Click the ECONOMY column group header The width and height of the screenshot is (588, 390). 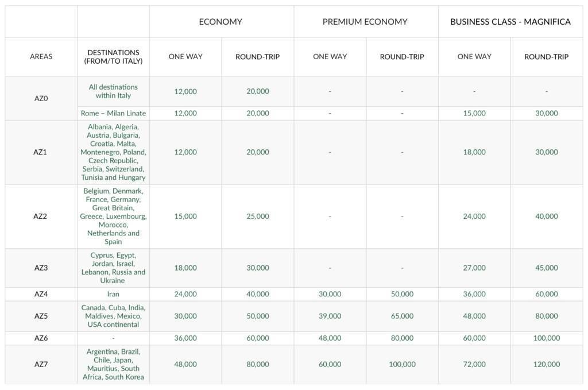[220, 22]
